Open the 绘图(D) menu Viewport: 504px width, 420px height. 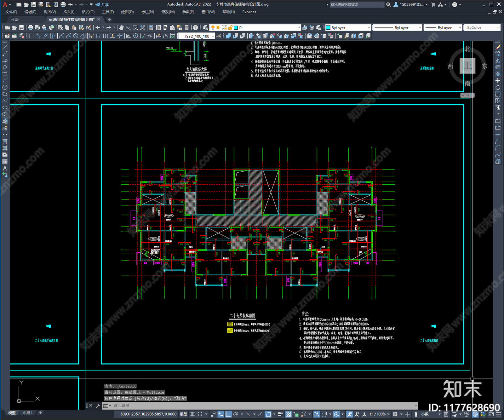pyautogui.click(x=127, y=12)
